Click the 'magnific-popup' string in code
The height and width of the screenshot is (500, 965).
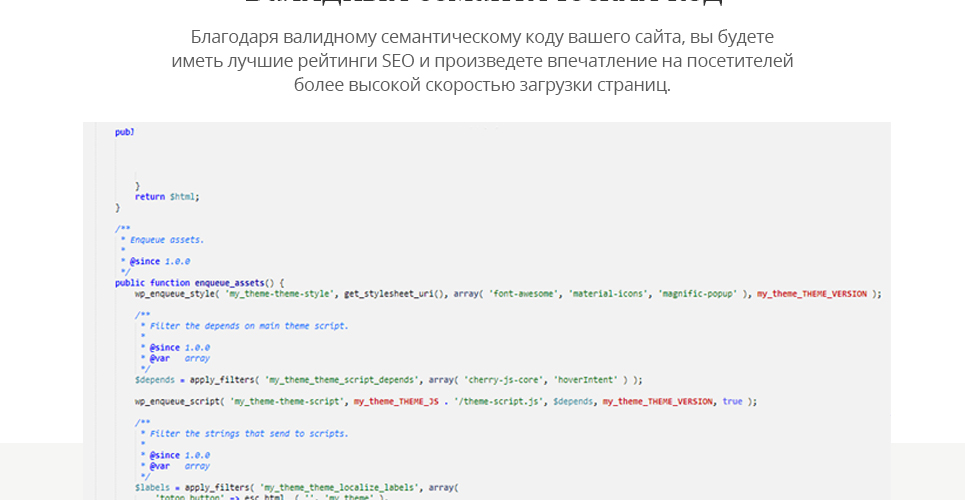tap(697, 294)
